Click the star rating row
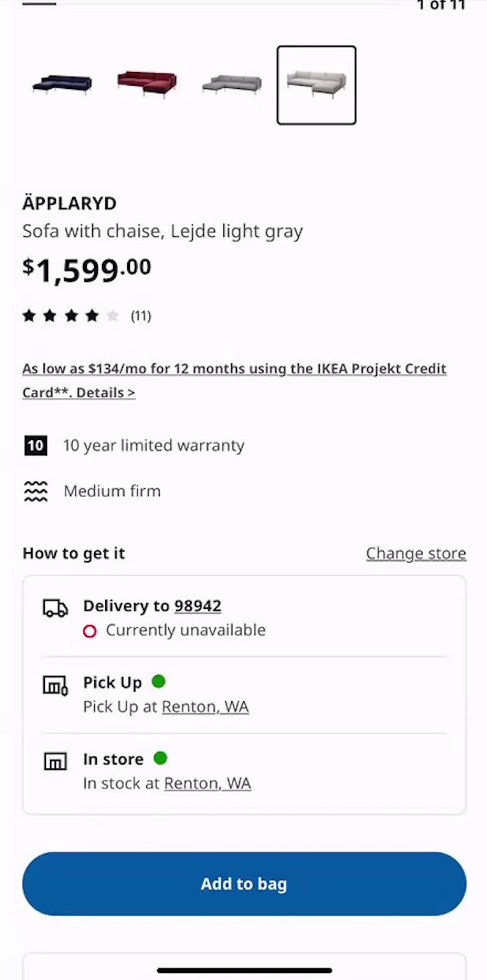Screen dimensions: 487x980 pos(71,316)
